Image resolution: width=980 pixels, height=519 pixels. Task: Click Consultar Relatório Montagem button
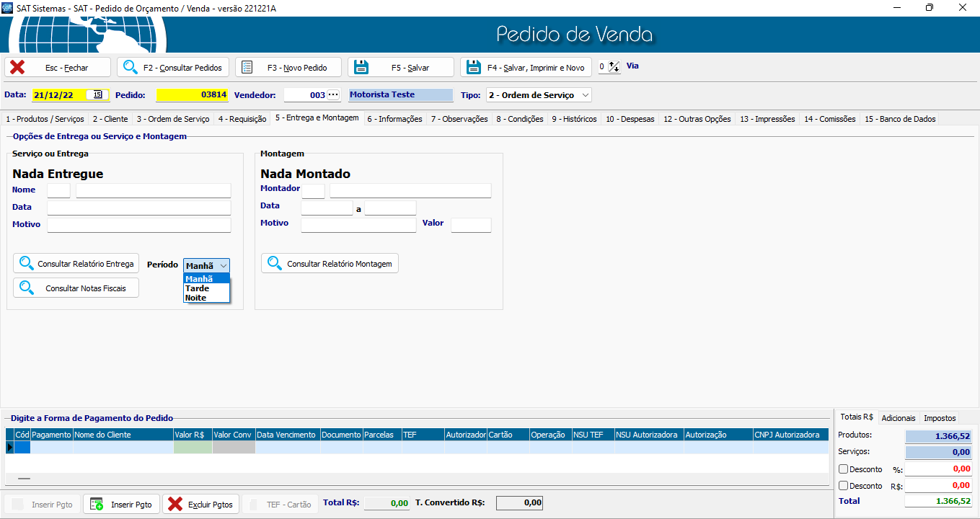coord(330,264)
